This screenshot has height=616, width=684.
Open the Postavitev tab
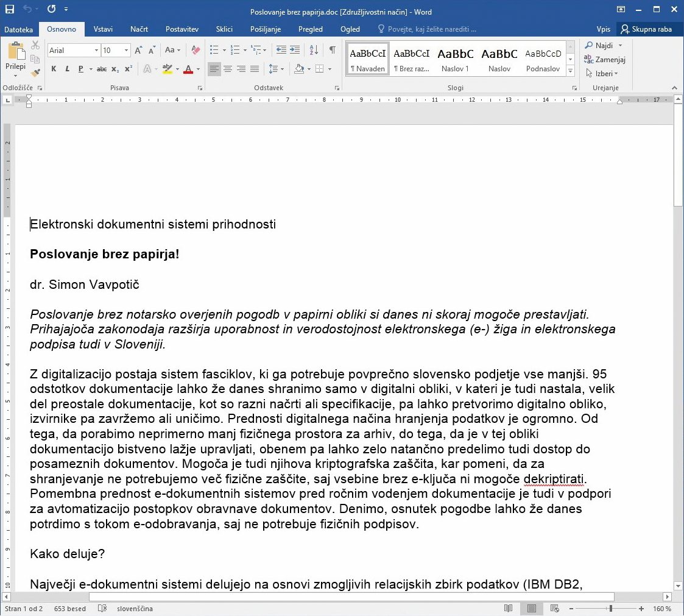pyautogui.click(x=182, y=29)
